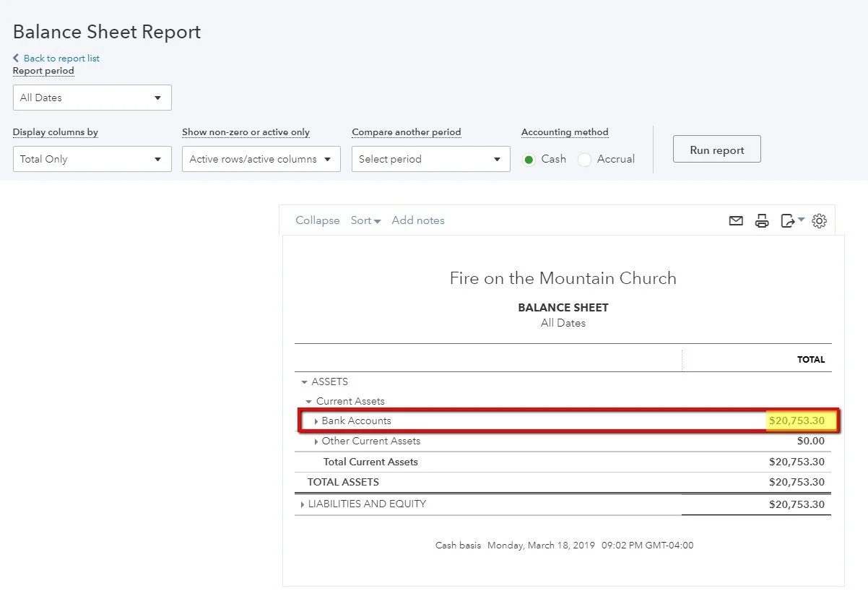Open the Report period All Dates dropdown
The image size is (868, 599).
92,98
